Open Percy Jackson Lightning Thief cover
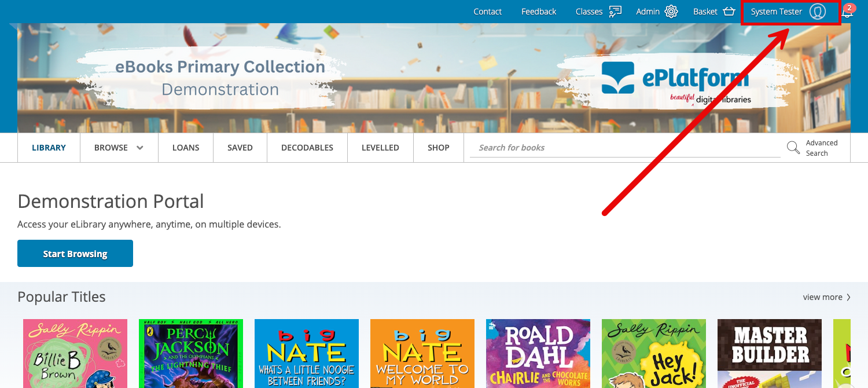868x388 pixels. pyautogui.click(x=191, y=353)
